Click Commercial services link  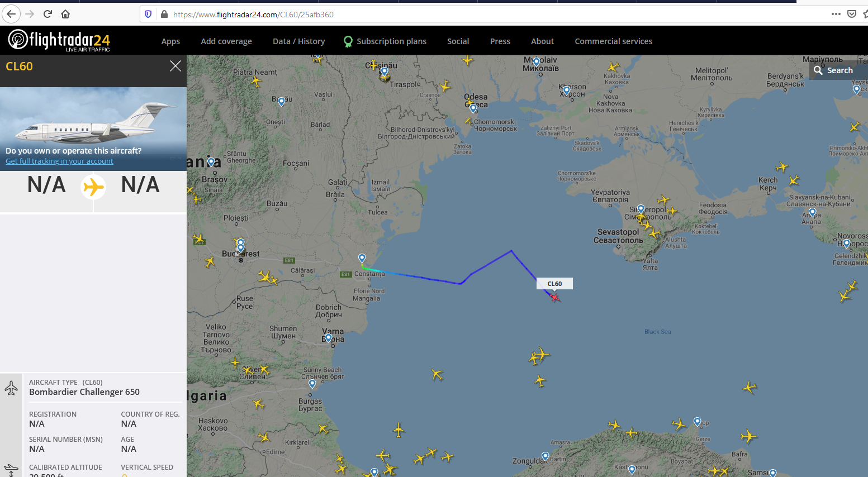click(614, 41)
